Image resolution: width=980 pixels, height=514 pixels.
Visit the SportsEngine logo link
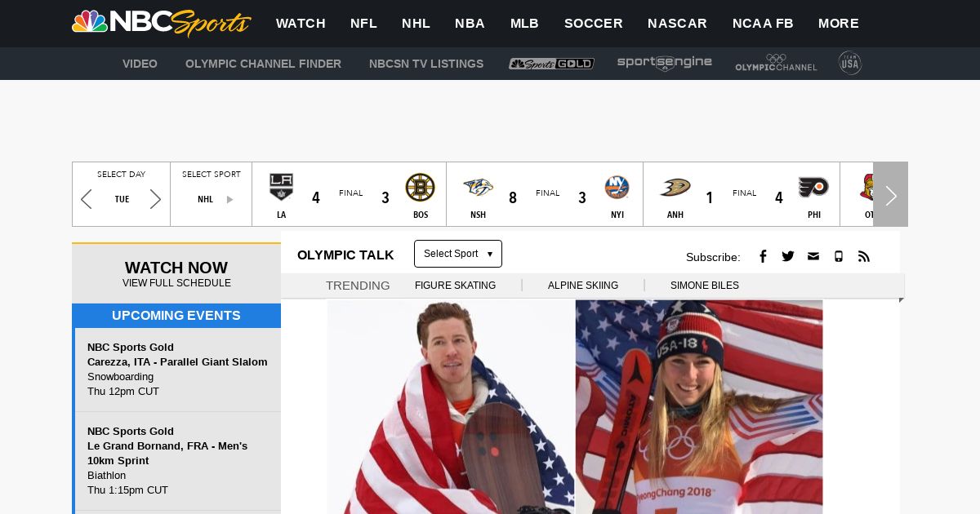(x=665, y=63)
